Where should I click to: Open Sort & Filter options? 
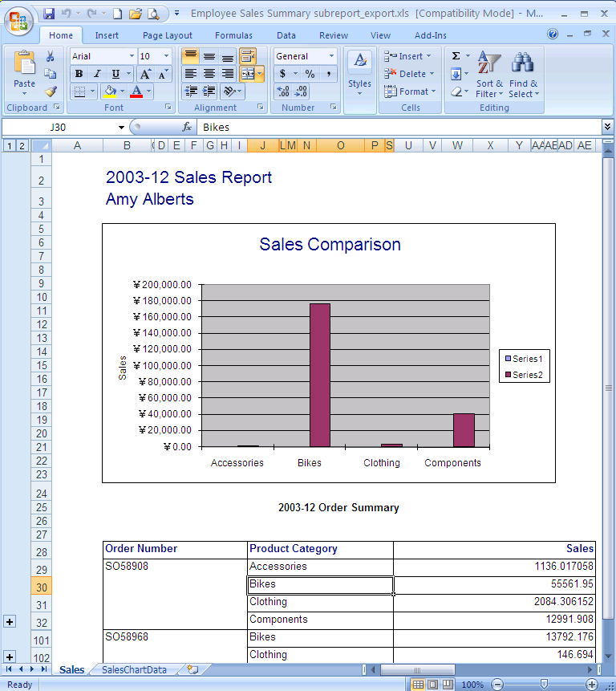[x=488, y=75]
